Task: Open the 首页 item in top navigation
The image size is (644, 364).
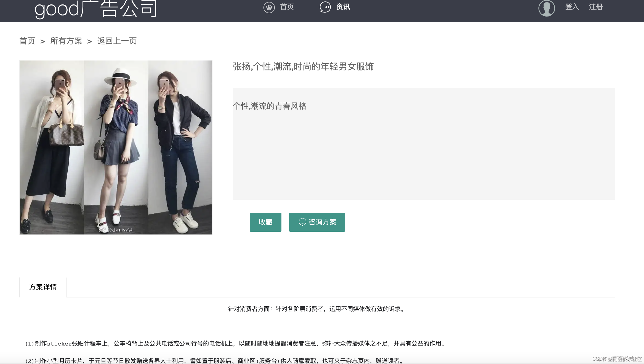Action: coord(287,7)
